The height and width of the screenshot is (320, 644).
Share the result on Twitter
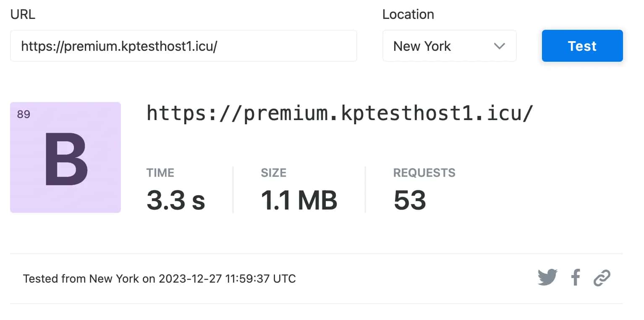(547, 278)
